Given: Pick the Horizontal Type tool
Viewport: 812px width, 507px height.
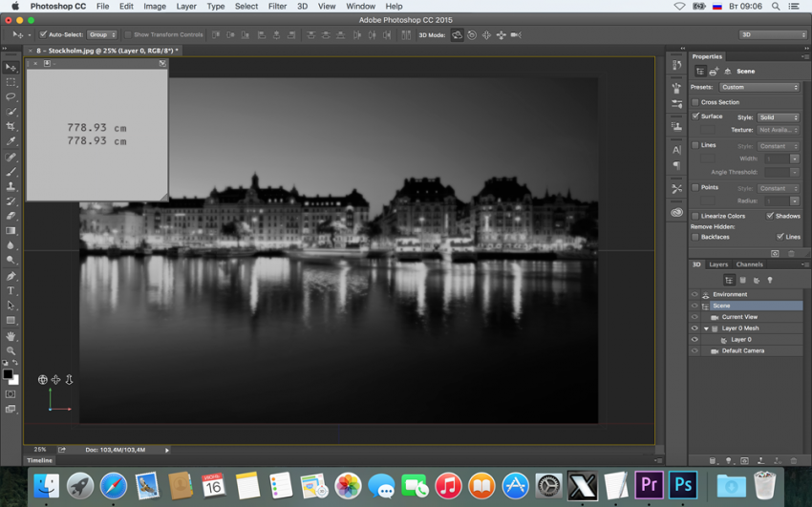Looking at the screenshot, I should tap(11, 290).
